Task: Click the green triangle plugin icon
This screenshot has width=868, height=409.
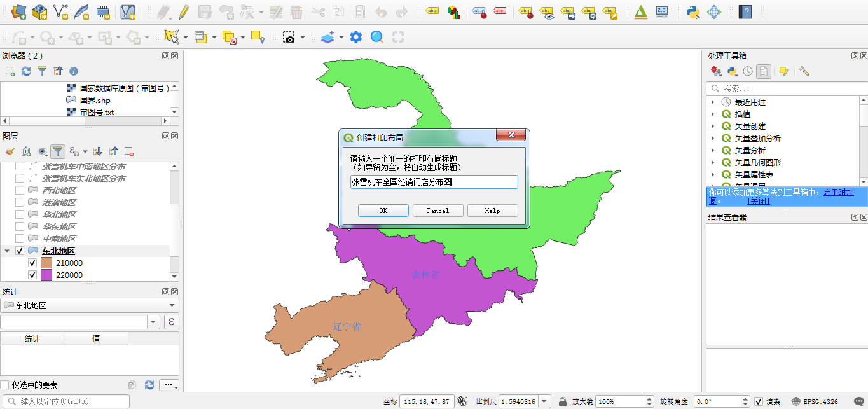Action: [x=640, y=11]
